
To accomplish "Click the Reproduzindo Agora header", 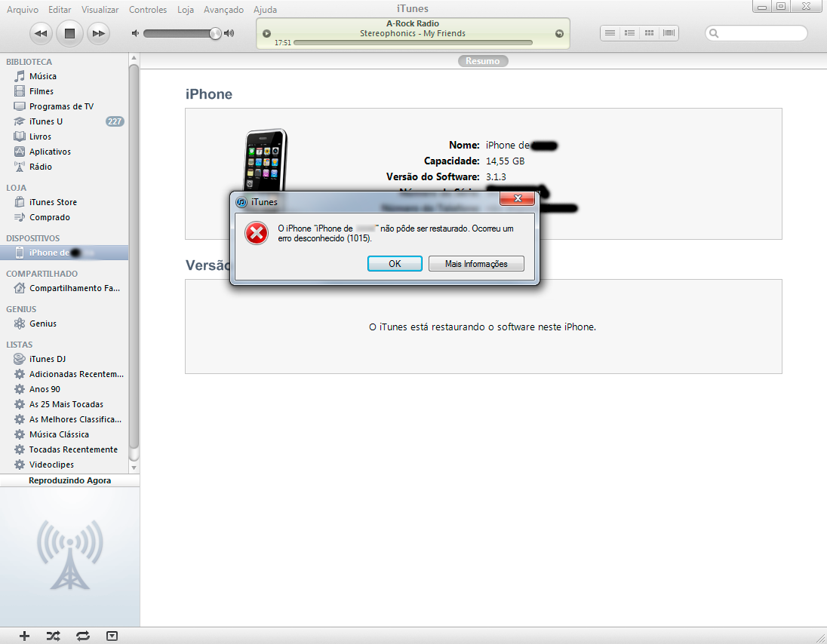I will (69, 480).
